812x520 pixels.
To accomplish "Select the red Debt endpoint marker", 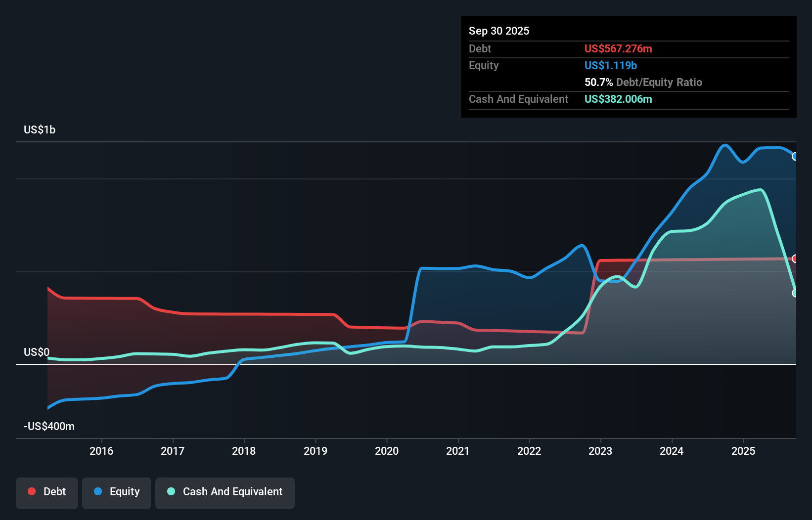I will pos(795,259).
